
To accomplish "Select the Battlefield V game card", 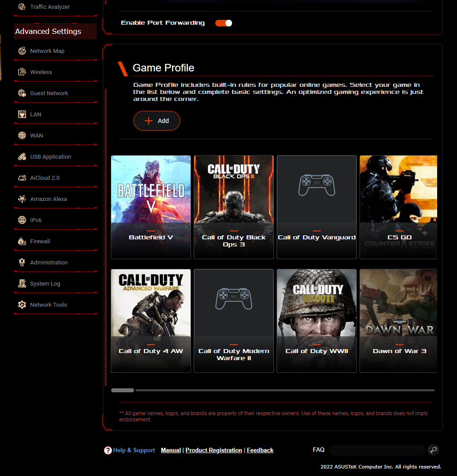I will point(151,207).
